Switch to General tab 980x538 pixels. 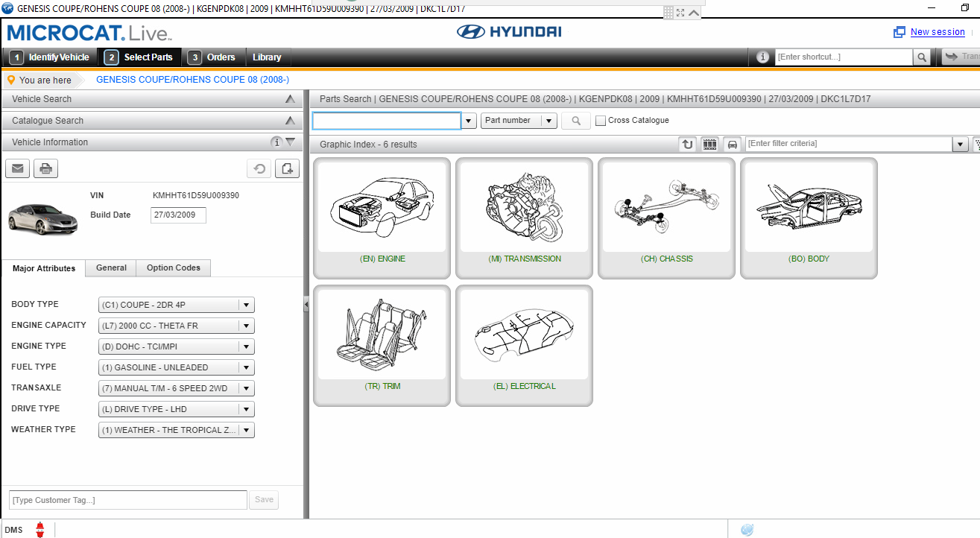111,268
